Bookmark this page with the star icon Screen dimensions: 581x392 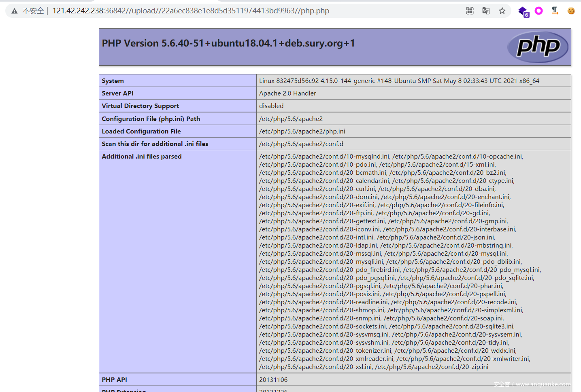(x=502, y=11)
